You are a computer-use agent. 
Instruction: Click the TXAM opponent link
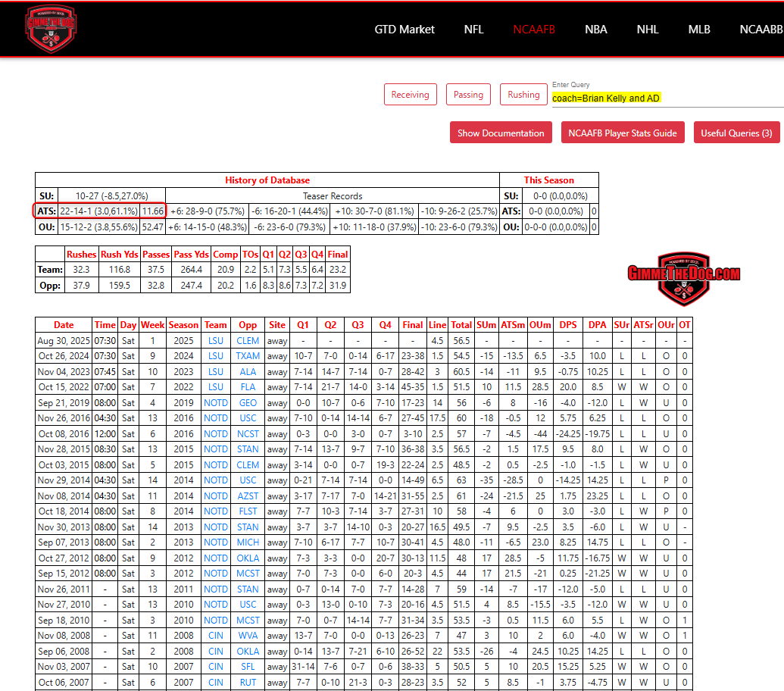point(247,356)
